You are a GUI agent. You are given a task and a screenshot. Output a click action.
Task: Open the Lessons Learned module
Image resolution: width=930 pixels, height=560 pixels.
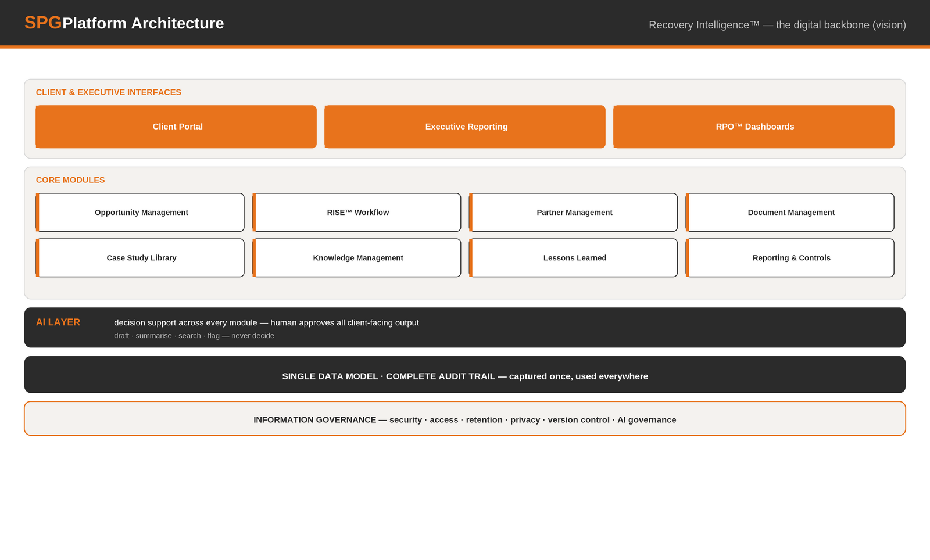point(573,258)
